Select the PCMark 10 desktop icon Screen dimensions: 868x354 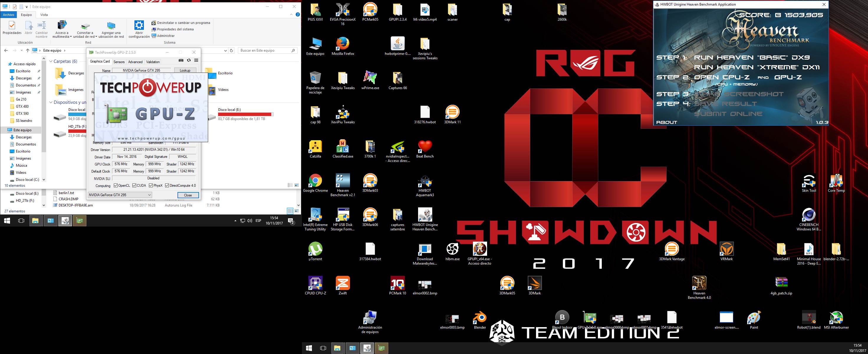click(398, 286)
